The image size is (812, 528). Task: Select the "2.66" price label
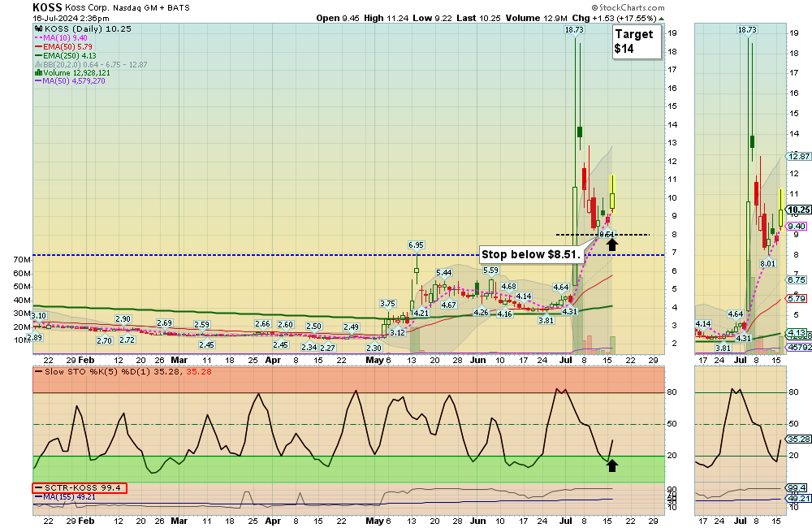pyautogui.click(x=262, y=324)
